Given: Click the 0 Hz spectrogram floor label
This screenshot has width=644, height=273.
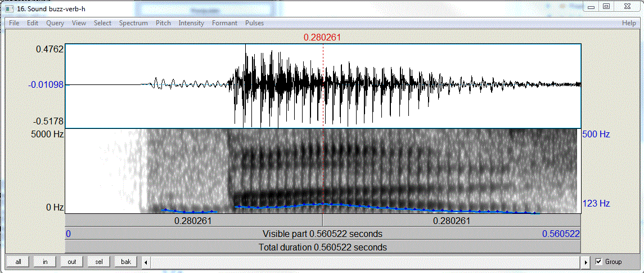Looking at the screenshot, I should (x=55, y=207).
